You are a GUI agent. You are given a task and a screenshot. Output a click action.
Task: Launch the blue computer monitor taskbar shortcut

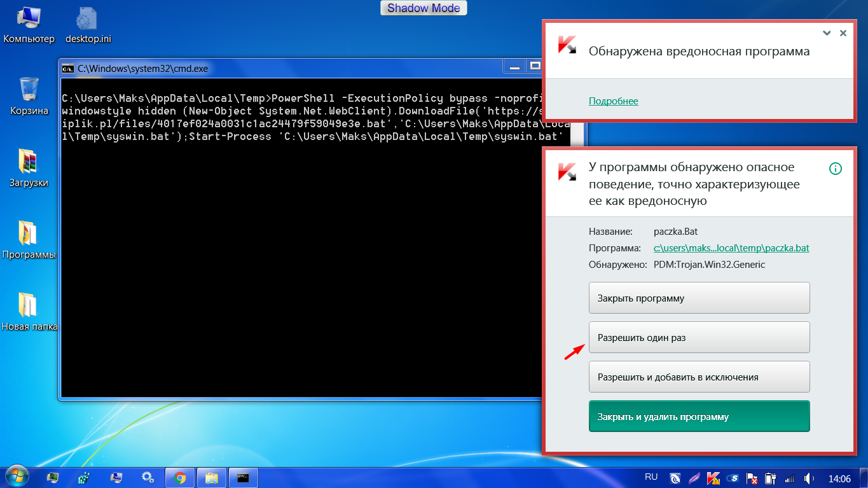pyautogui.click(x=116, y=477)
